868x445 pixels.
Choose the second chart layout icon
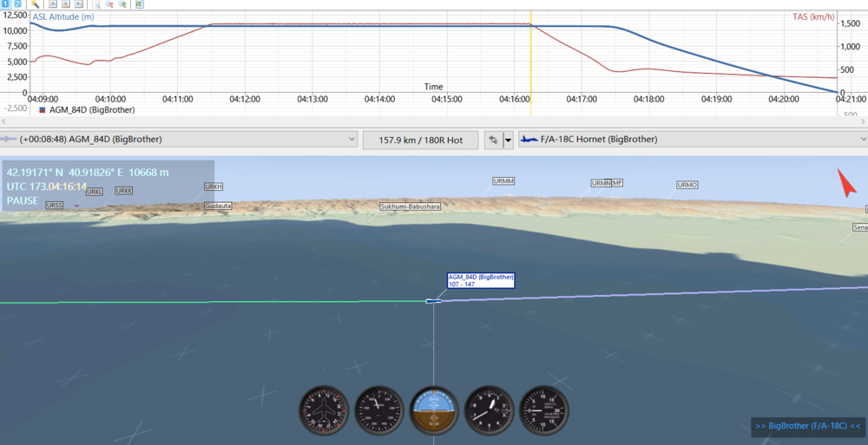pyautogui.click(x=66, y=3)
